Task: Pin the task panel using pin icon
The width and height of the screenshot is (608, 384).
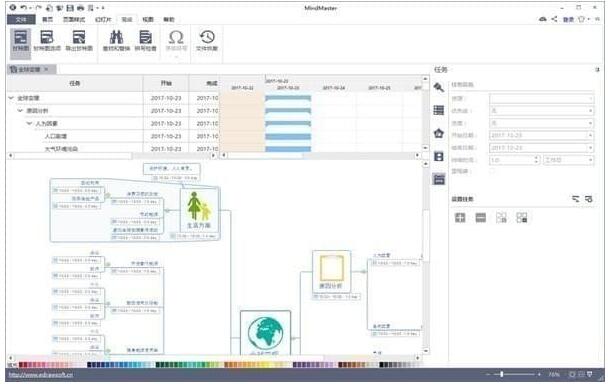Action: [597, 70]
